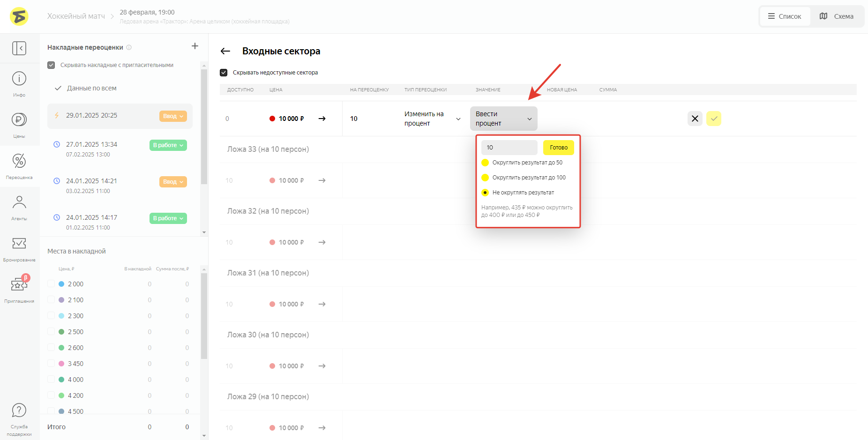Click the Готово button
This screenshot has width=868, height=440.
coord(558,148)
